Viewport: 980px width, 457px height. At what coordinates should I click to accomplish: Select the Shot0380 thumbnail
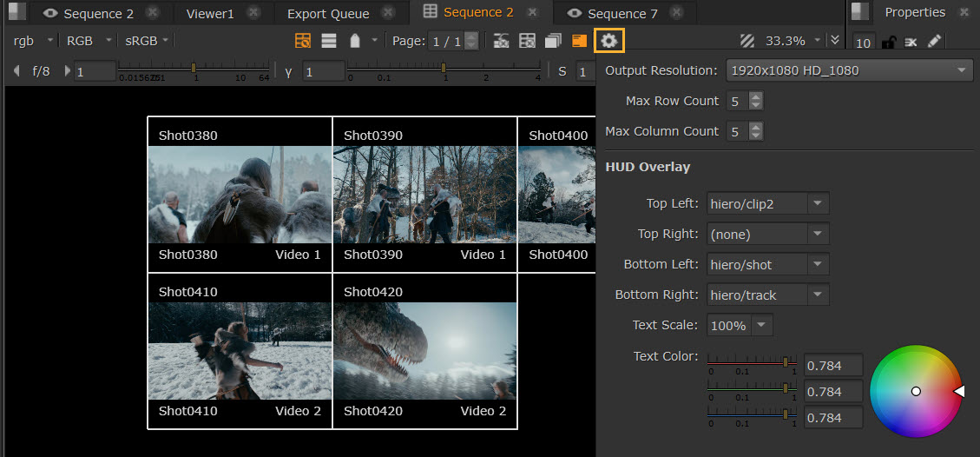click(240, 195)
